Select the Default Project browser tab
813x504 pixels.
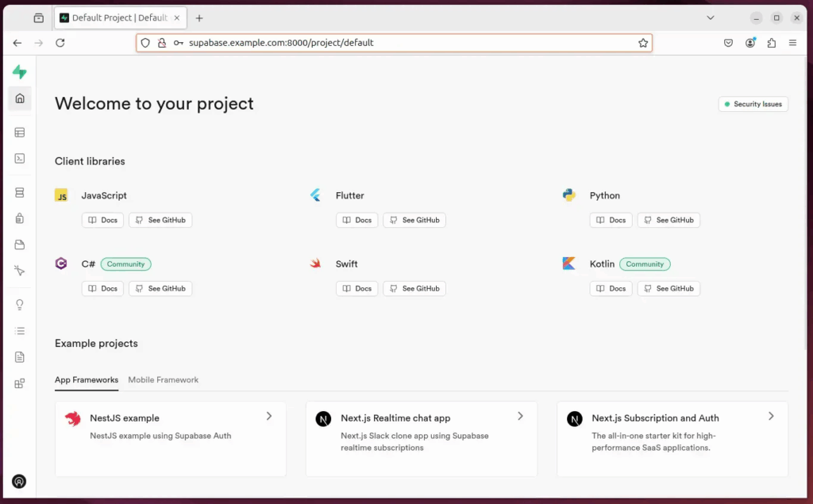coord(121,18)
